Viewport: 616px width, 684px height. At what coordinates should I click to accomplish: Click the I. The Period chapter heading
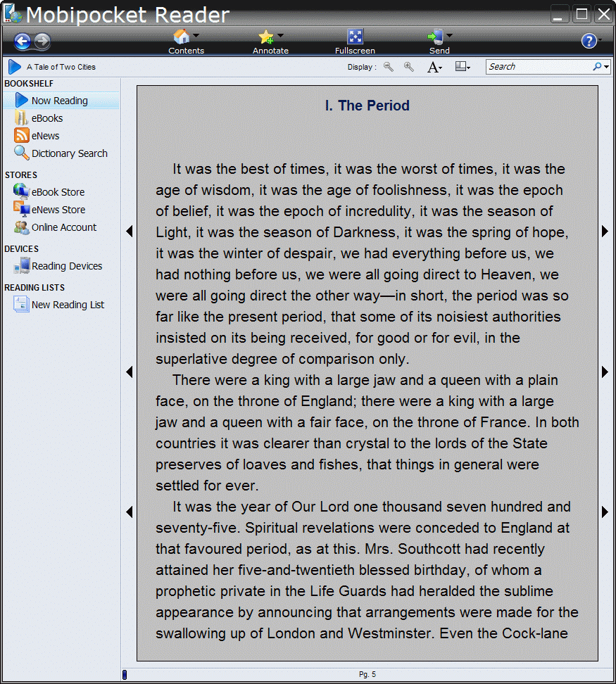pyautogui.click(x=367, y=106)
